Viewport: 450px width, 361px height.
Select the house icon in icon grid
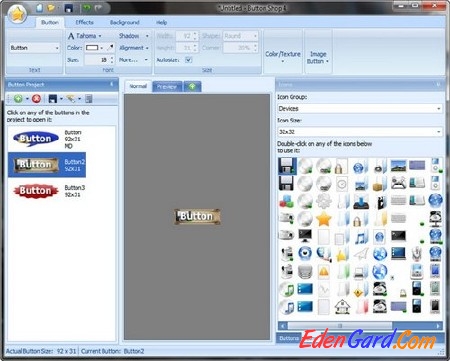click(x=342, y=306)
